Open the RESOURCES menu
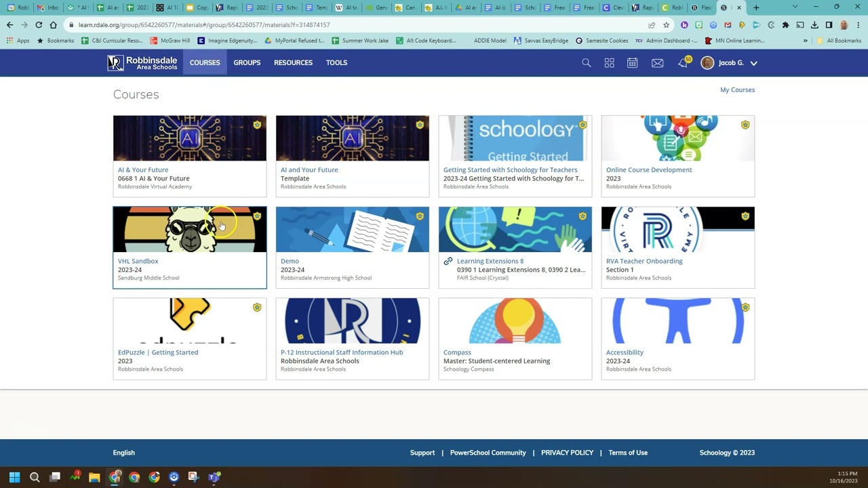Image resolution: width=868 pixels, height=488 pixels. coord(293,63)
